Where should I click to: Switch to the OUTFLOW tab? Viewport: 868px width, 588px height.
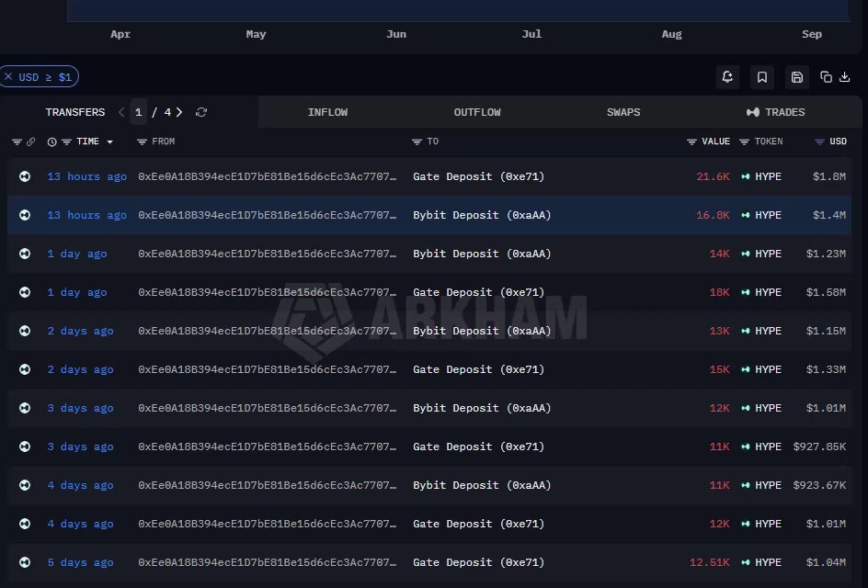pyautogui.click(x=477, y=112)
